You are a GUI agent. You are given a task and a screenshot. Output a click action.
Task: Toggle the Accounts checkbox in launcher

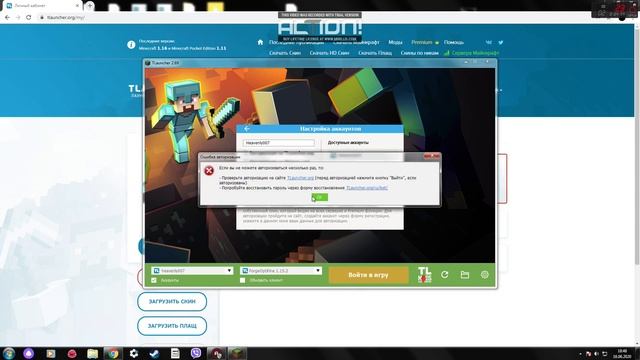pos(154,280)
